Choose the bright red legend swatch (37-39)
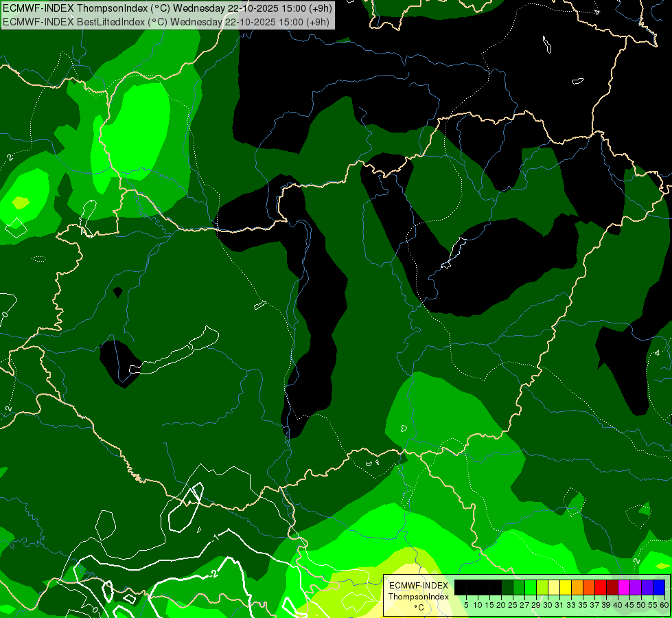 tap(601, 587)
